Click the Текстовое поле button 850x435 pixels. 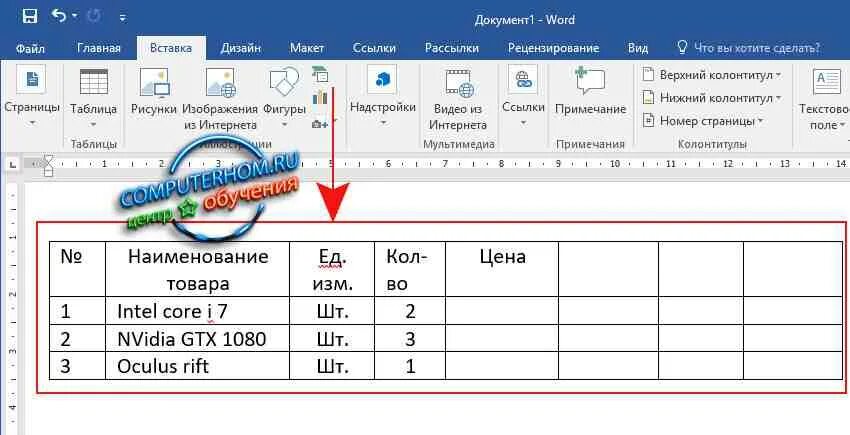(x=824, y=99)
